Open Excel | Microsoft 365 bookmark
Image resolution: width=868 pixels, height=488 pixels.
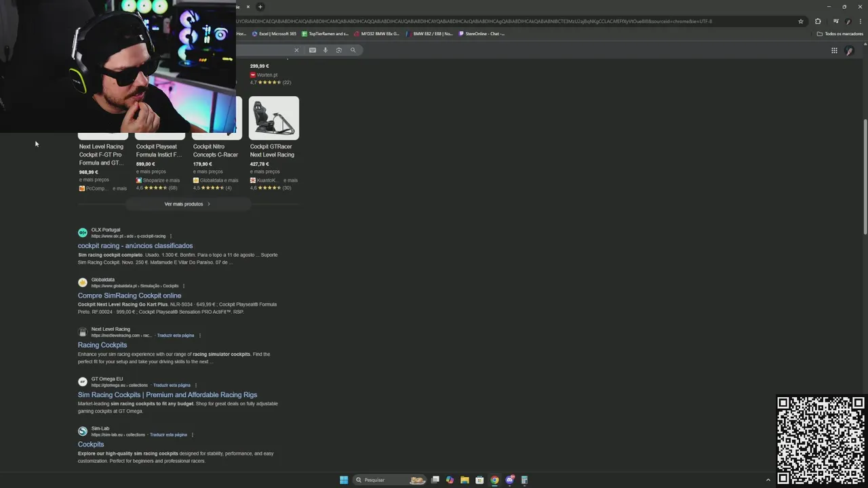click(274, 33)
